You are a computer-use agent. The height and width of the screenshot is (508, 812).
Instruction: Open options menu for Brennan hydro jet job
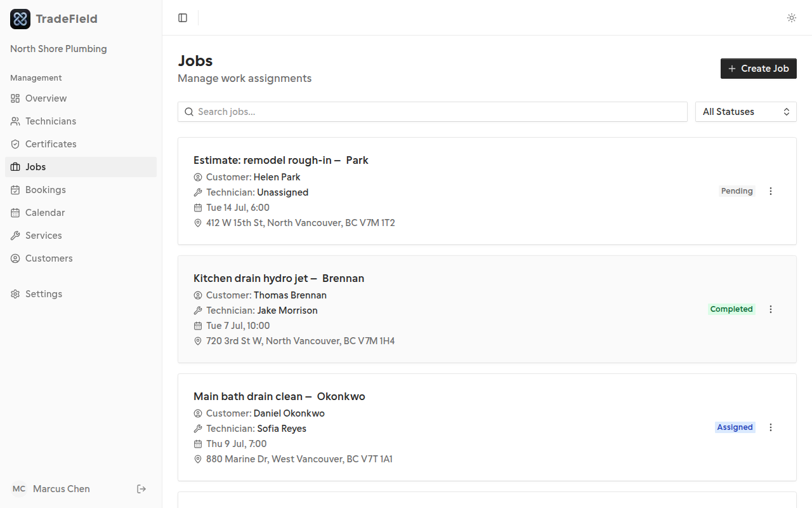pos(771,309)
